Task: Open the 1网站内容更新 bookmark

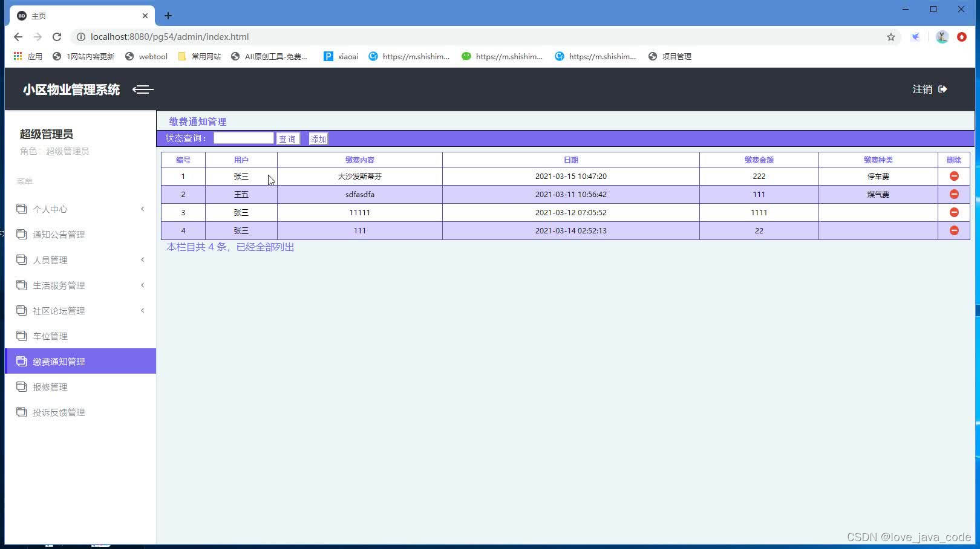Action: (83, 56)
